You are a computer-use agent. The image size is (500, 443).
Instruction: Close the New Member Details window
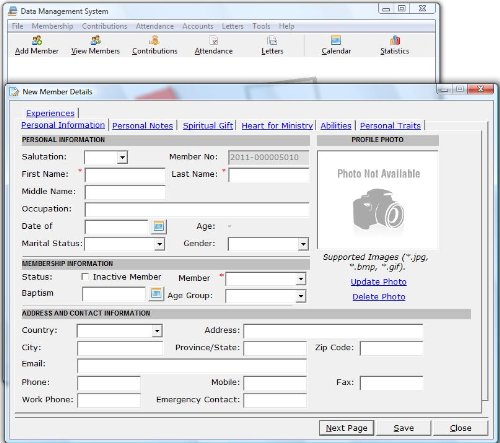point(480,89)
